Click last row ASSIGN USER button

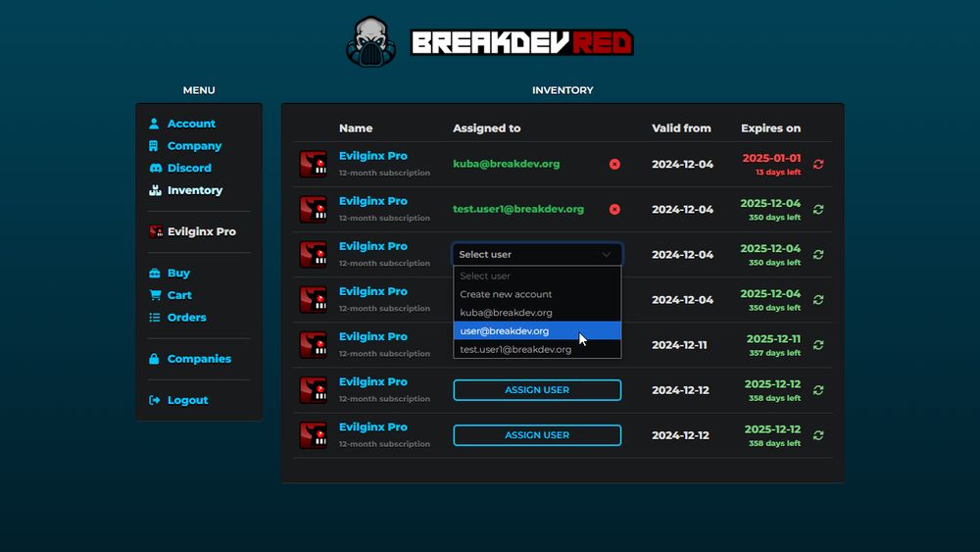(x=537, y=435)
